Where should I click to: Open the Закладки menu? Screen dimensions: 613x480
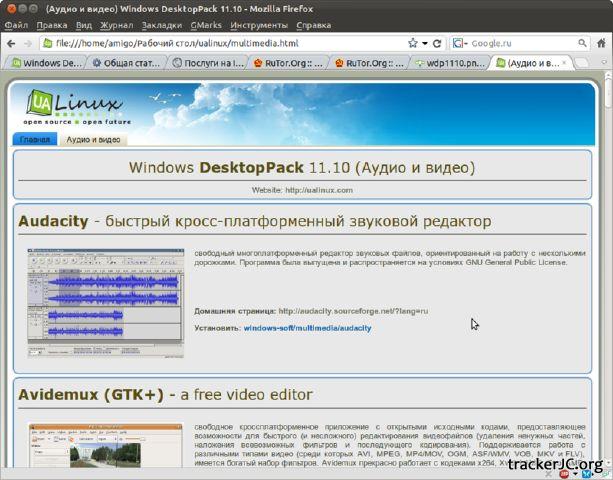coord(162,25)
